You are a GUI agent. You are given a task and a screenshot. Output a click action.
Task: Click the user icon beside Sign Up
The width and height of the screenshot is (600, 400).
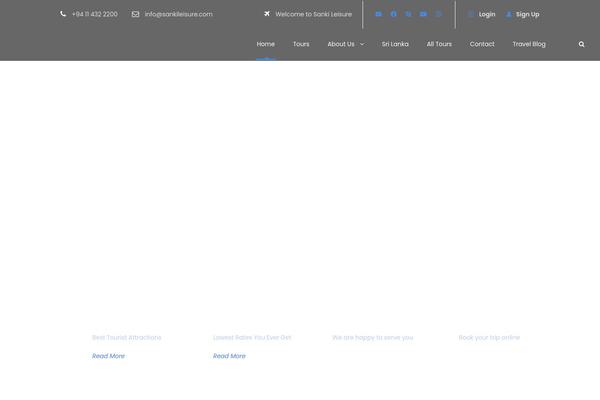(509, 14)
